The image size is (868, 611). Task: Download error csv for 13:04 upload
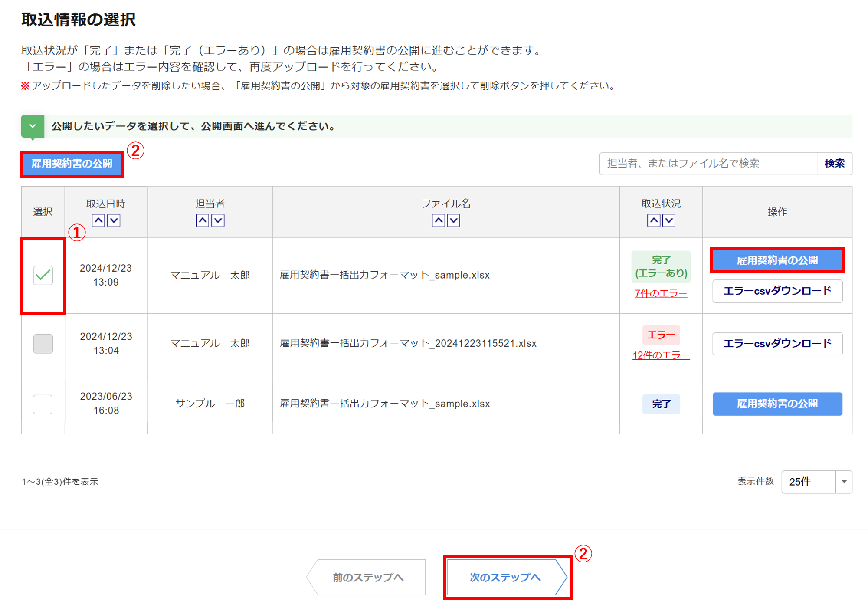[777, 343]
